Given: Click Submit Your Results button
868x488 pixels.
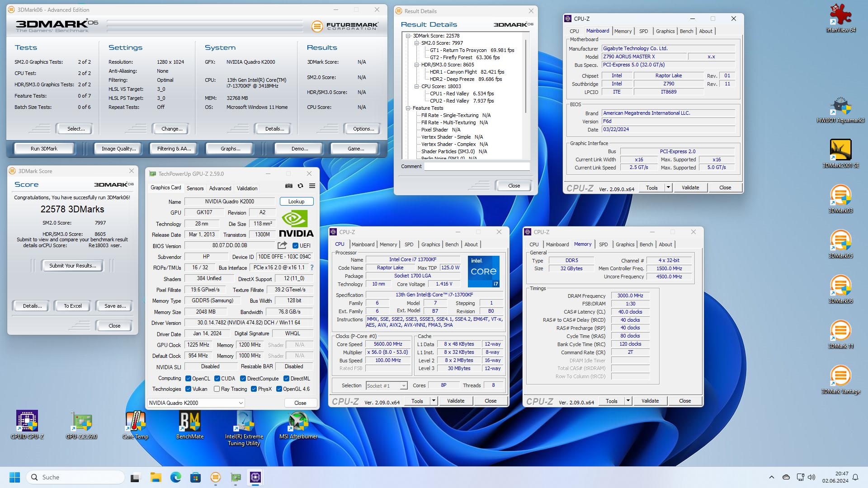Looking at the screenshot, I should 73,266.
